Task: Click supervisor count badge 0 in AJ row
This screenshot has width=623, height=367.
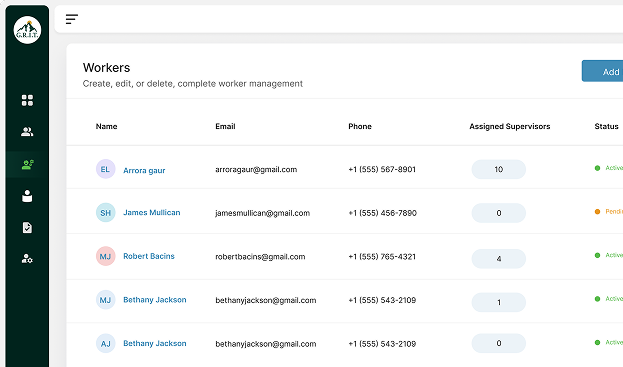Action: tap(499, 344)
